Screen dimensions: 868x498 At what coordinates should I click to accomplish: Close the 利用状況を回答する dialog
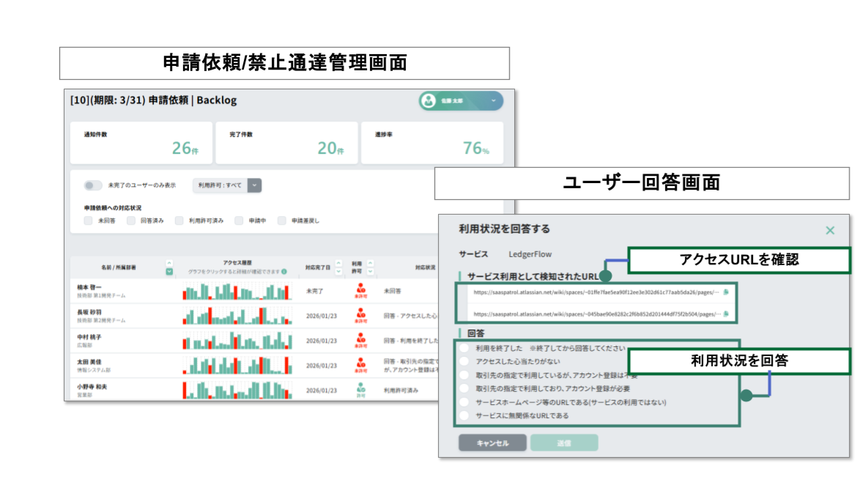(x=830, y=230)
